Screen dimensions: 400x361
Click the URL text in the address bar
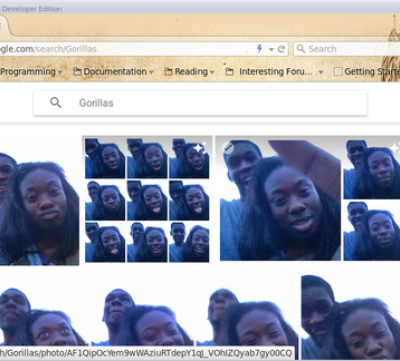click(x=48, y=49)
